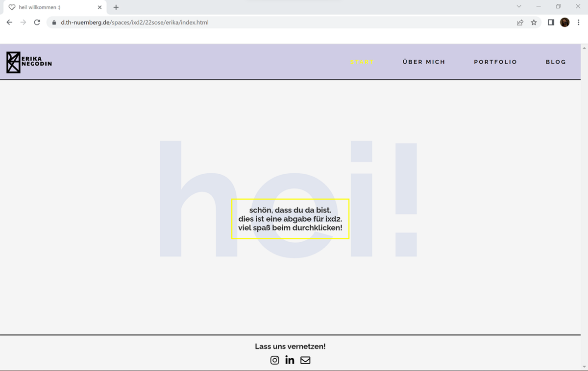Viewport: 588px width, 371px height.
Task: Open the PORTFOLIO page
Action: (x=495, y=62)
